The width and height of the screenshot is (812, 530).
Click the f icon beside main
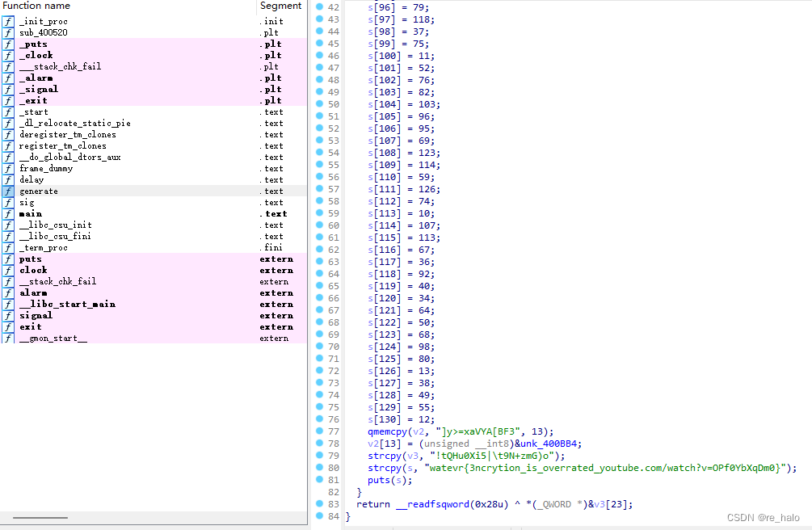pos(7,213)
